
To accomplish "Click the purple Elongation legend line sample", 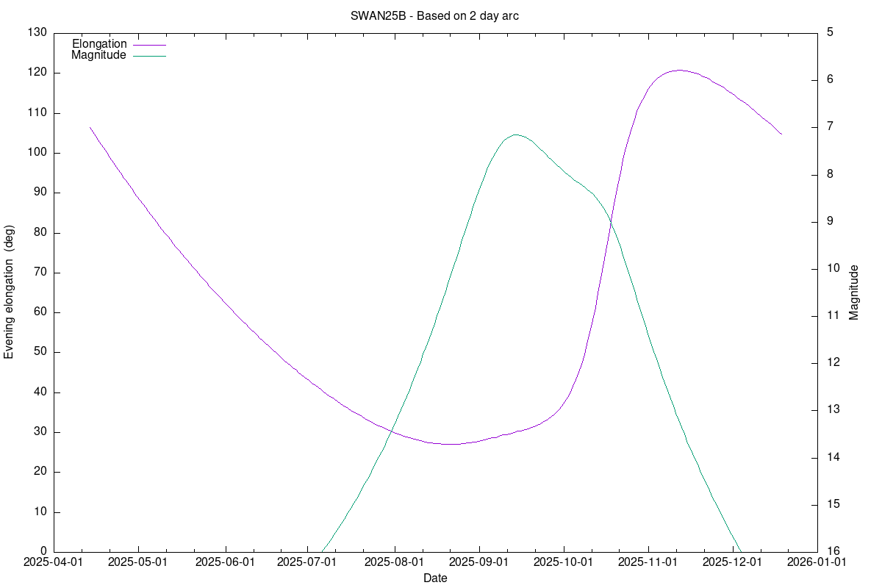I will tap(149, 44).
